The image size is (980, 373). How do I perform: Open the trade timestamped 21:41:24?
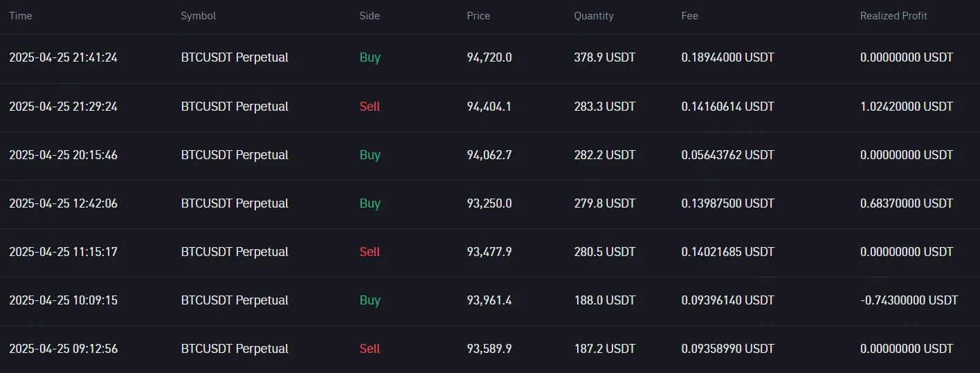pyautogui.click(x=63, y=57)
